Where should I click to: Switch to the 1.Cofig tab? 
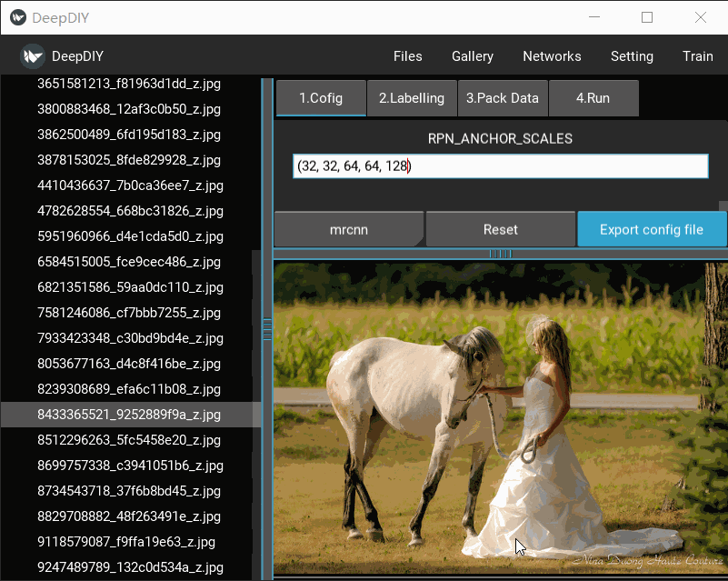tap(321, 98)
